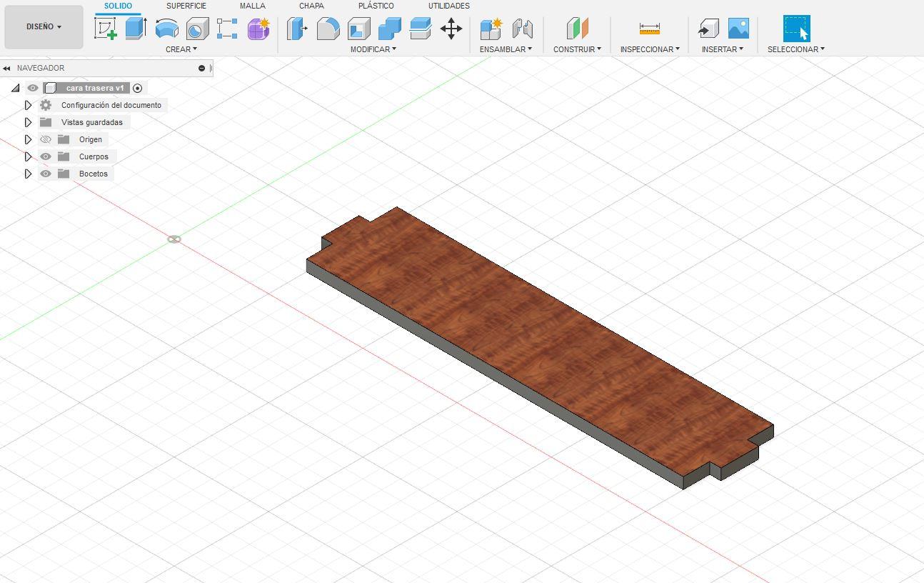Viewport: 924px width, 583px height.
Task: Open the Construir dropdown menu
Action: tap(577, 49)
